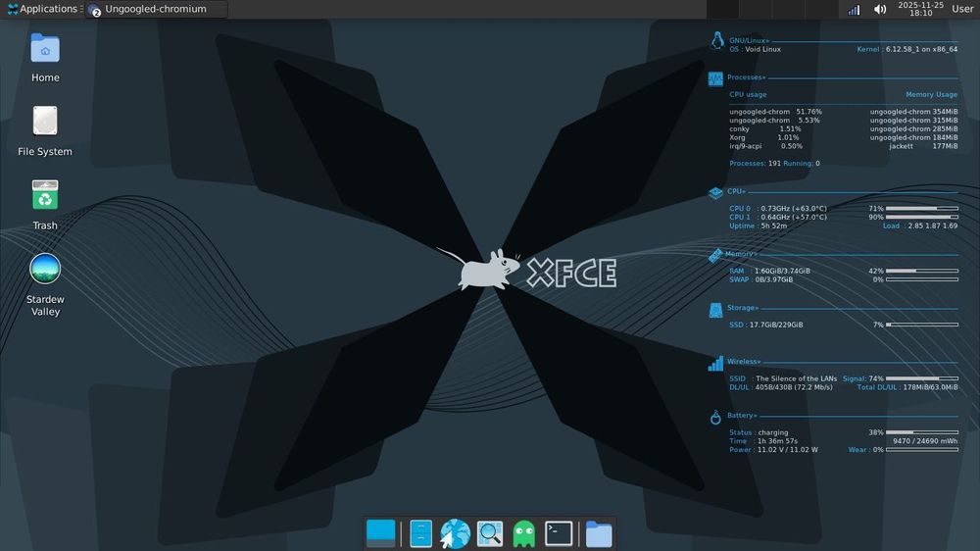This screenshot has height=551, width=980.
Task: Click the 'Total DL/UL : 178MiB/63.0MiB' text
Action: pos(906,387)
